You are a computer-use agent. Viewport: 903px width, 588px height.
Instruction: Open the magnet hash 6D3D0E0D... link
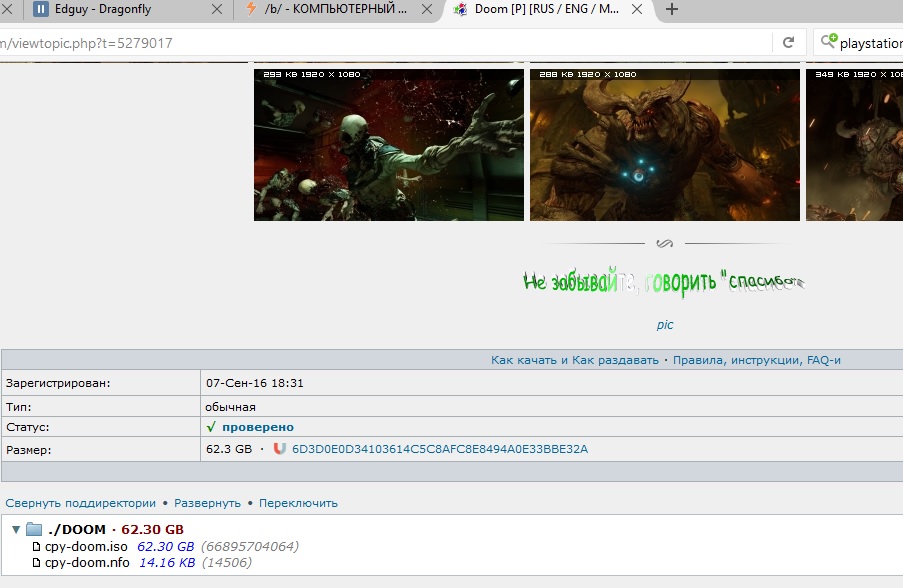(440, 449)
